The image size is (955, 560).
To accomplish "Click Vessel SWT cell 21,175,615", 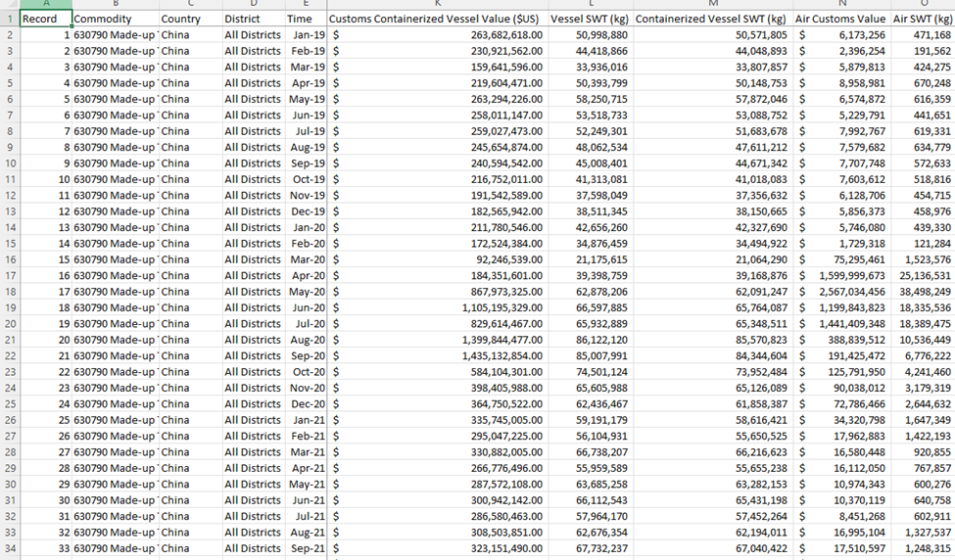I will point(591,259).
